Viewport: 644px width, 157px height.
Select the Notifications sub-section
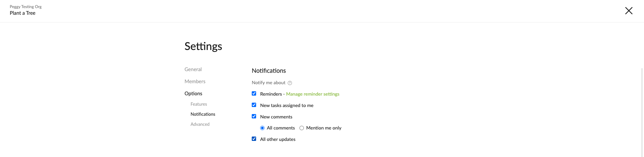[x=203, y=114]
